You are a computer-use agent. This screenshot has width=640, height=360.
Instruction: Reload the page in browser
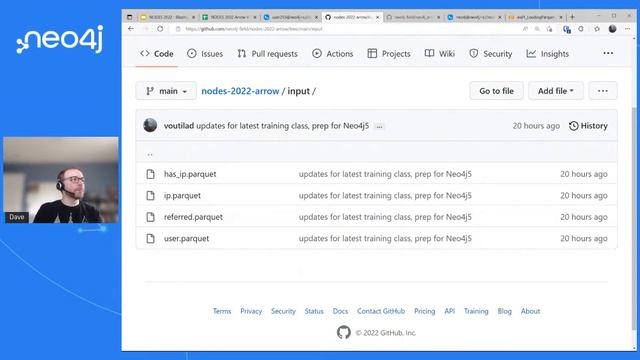pos(160,29)
